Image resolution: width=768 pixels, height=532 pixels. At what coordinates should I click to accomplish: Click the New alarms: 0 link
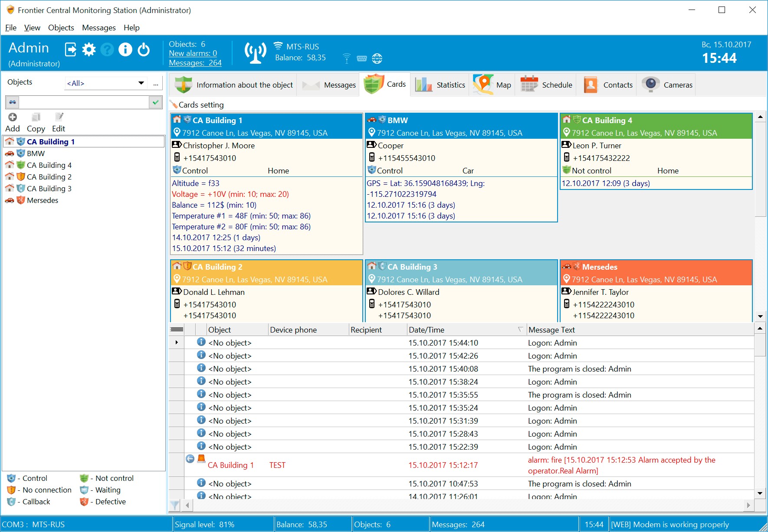click(193, 53)
